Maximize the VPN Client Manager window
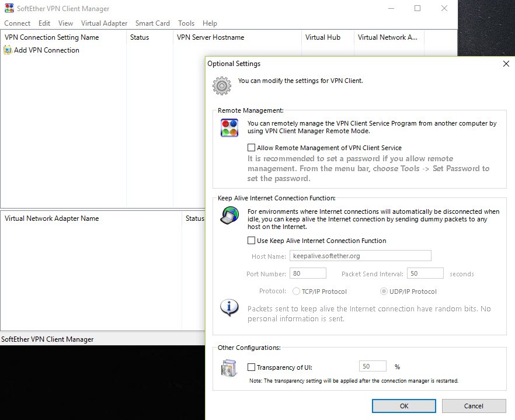 coord(417,8)
